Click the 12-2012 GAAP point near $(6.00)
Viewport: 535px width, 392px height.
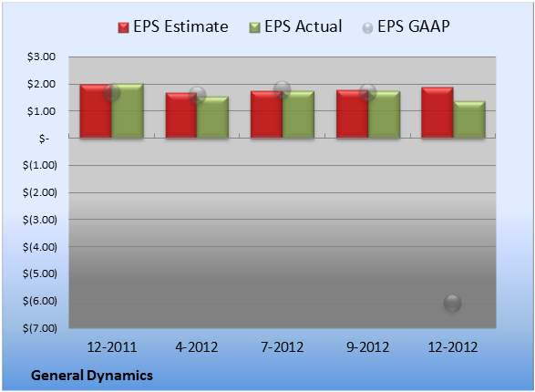[x=452, y=303]
